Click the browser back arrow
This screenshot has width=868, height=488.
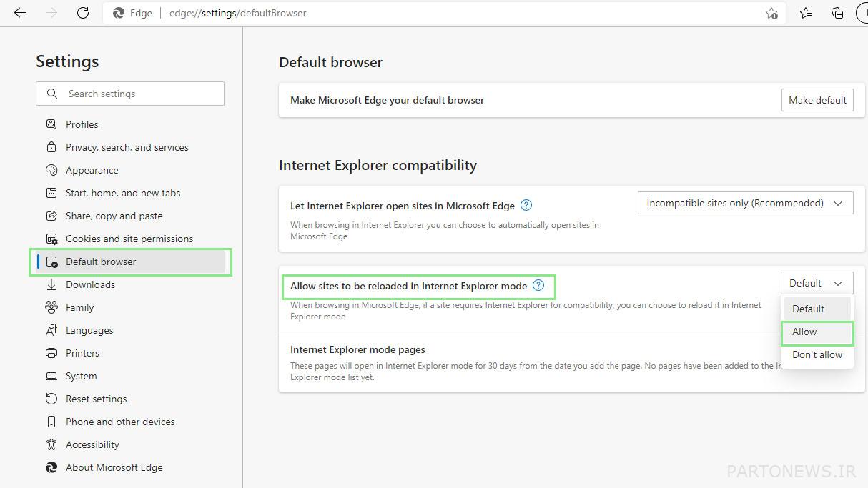pos(20,13)
